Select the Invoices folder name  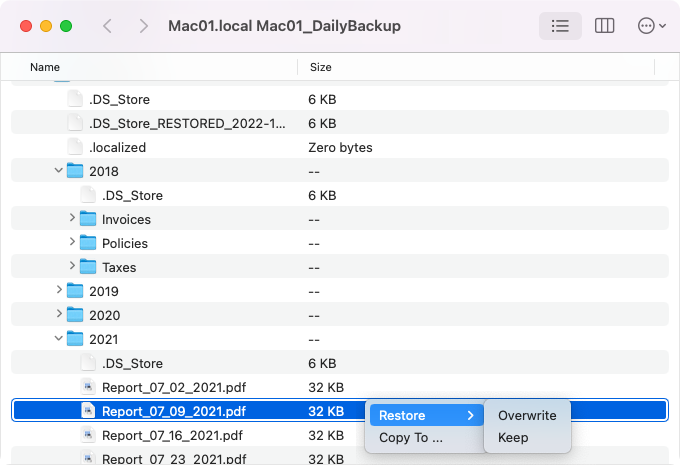(x=127, y=219)
